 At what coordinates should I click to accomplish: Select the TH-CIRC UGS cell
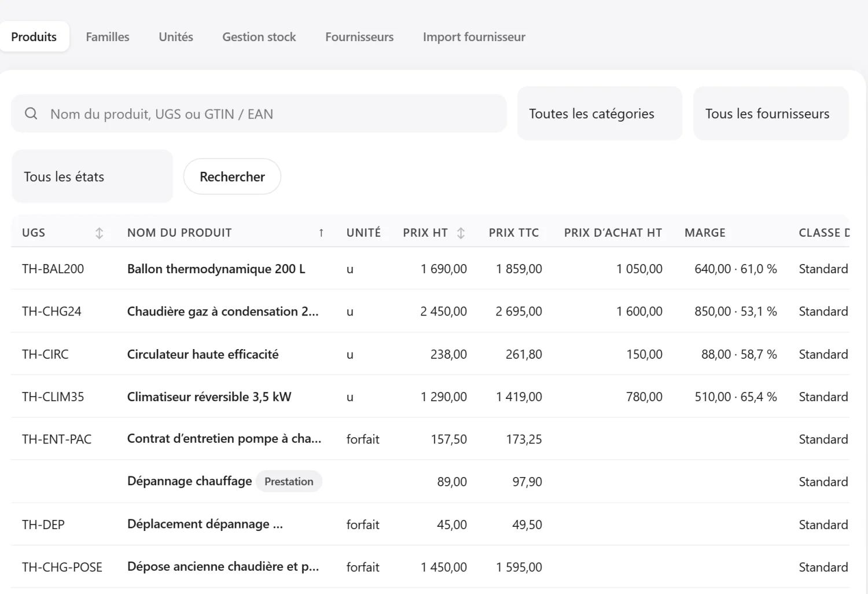(45, 354)
